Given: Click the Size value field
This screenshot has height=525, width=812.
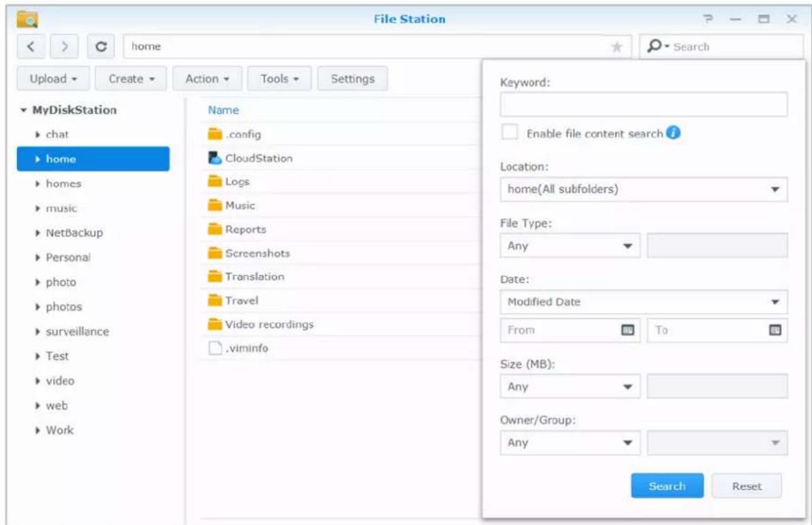Looking at the screenshot, I should pyautogui.click(x=717, y=387).
